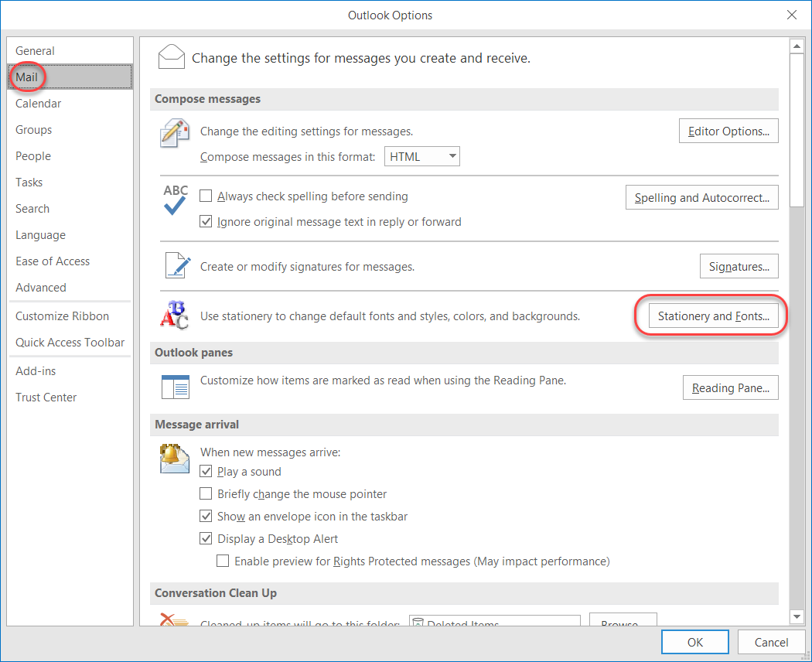Disable the Play a sound option
Image resolution: width=812 pixels, height=662 pixels.
[206, 471]
